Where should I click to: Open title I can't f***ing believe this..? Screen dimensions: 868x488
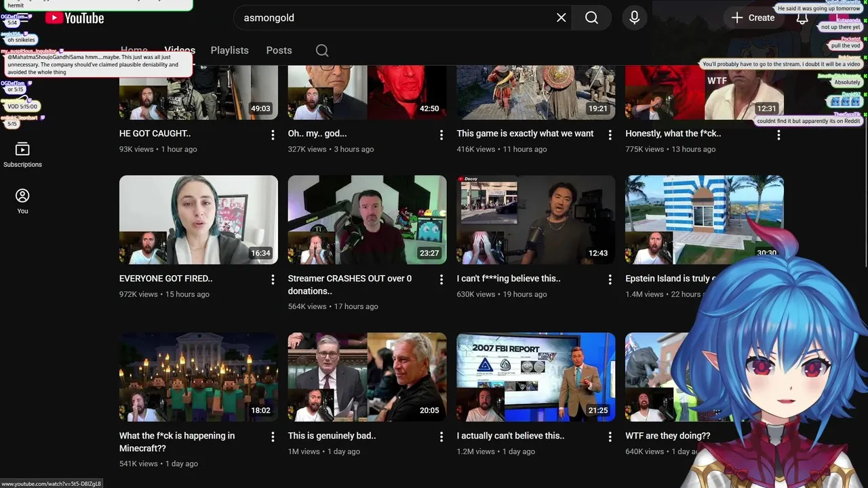click(509, 279)
